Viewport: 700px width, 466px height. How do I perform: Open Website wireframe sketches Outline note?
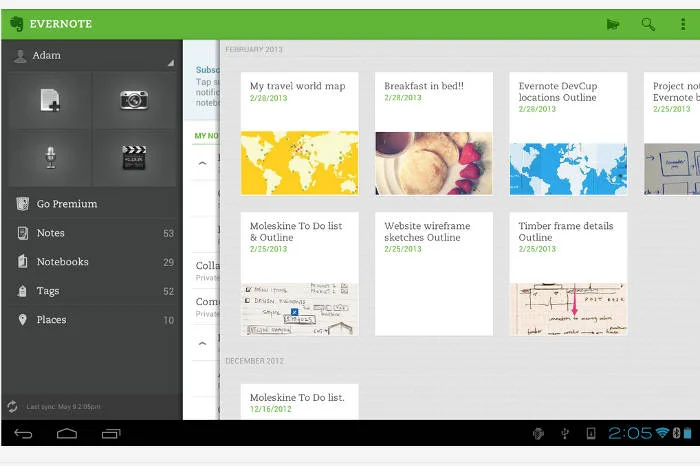click(x=434, y=274)
